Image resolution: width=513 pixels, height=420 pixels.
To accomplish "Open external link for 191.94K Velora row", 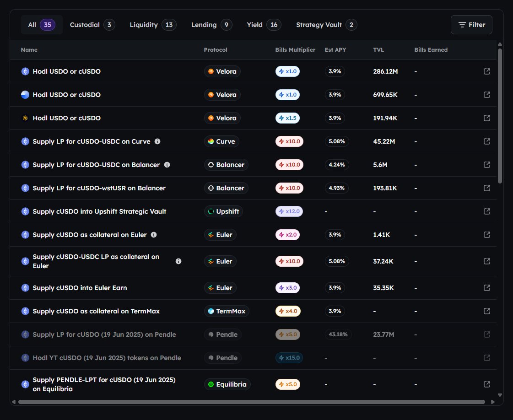I will pos(487,118).
